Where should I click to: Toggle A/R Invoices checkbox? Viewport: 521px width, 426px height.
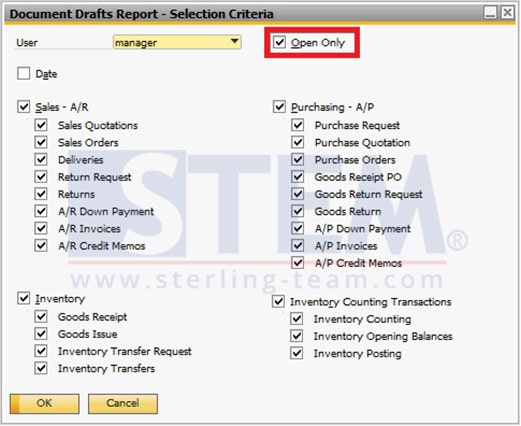pyautogui.click(x=41, y=228)
